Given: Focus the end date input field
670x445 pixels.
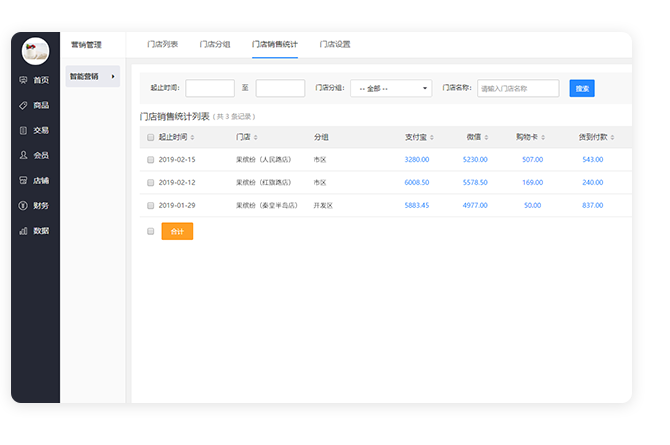Looking at the screenshot, I should [280, 88].
